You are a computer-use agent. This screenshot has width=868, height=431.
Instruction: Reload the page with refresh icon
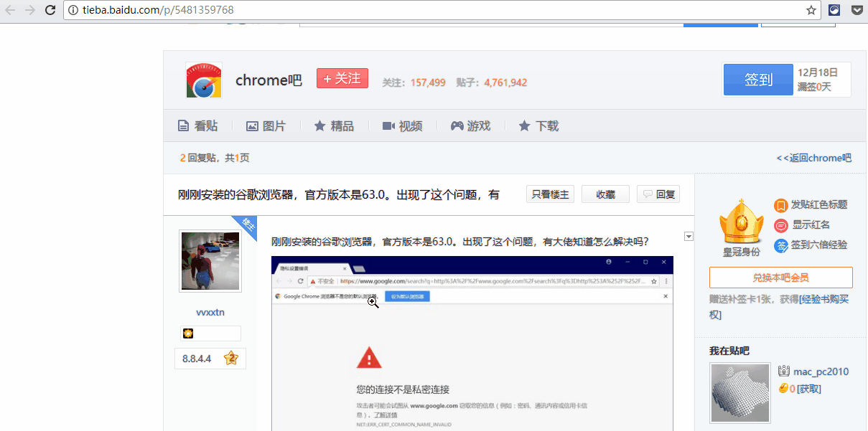[50, 10]
